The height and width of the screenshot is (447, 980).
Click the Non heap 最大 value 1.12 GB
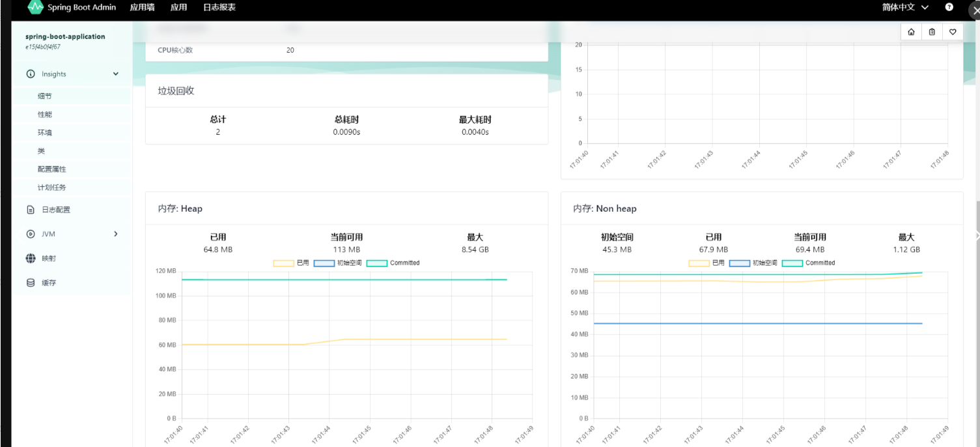click(906, 250)
